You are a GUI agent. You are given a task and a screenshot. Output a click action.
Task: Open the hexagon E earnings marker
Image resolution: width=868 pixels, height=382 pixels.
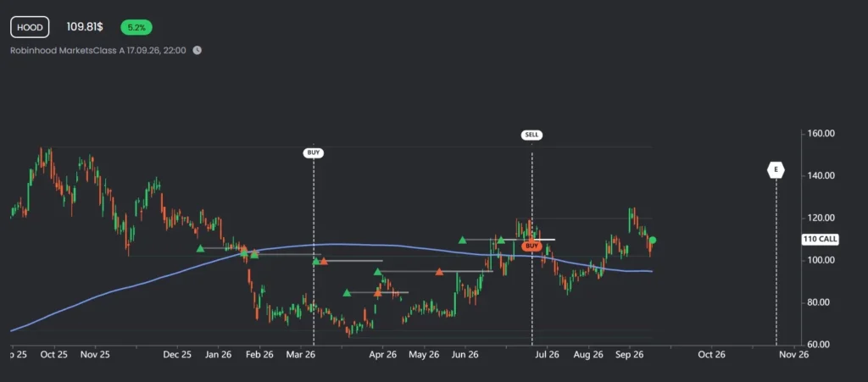pyautogui.click(x=776, y=170)
